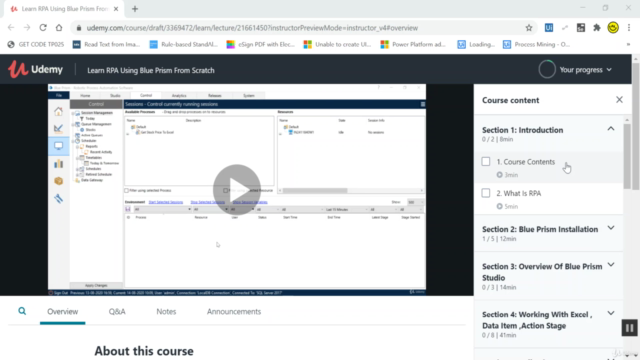640x360 pixels.
Task: Click the Blue Prism Control monitor icon in video
Action: point(58,146)
